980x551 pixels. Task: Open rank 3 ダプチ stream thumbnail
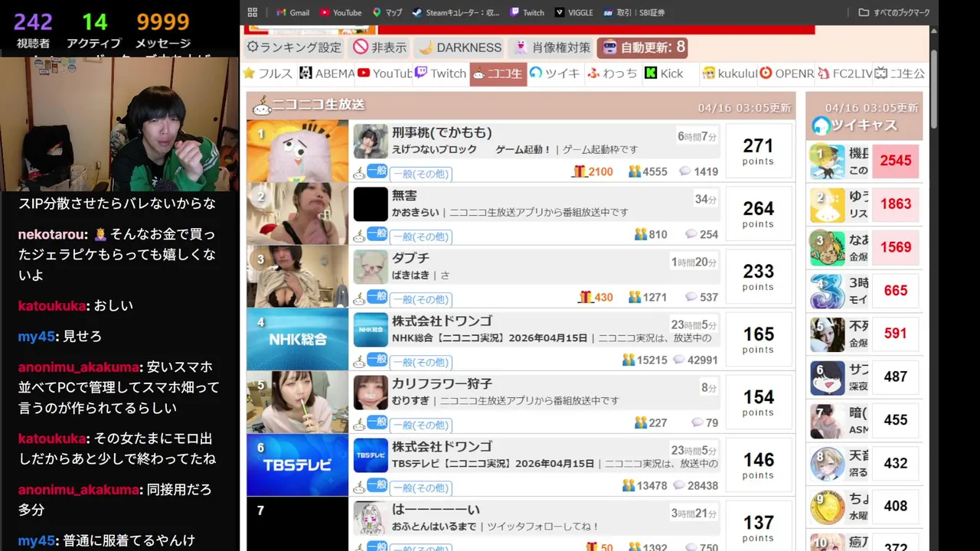(x=297, y=276)
